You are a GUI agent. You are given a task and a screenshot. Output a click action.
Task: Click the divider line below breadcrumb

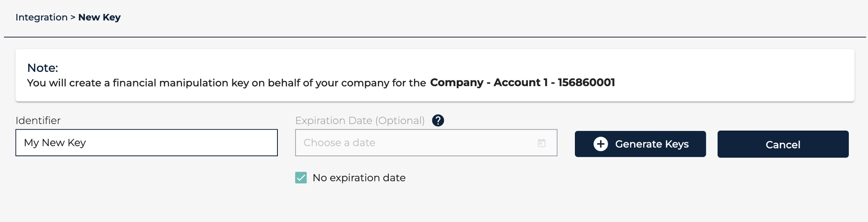point(435,37)
